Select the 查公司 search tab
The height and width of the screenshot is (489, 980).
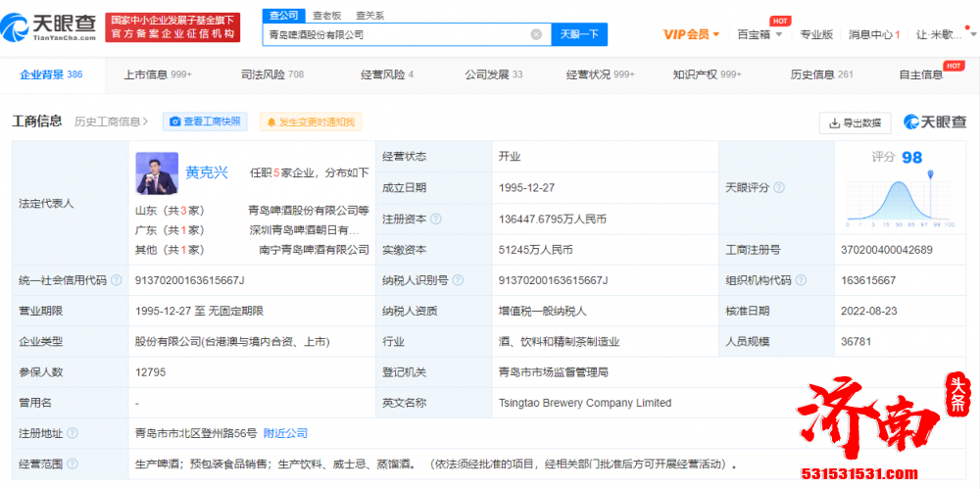(x=284, y=15)
